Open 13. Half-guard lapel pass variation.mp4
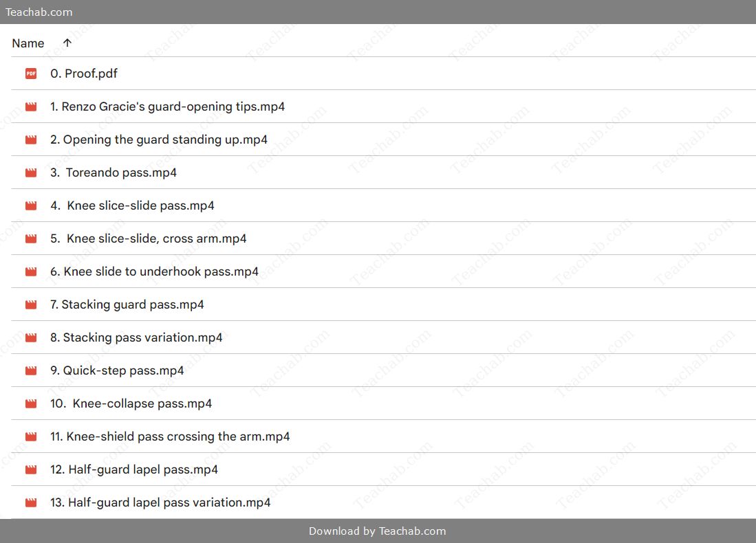Image resolution: width=756 pixels, height=543 pixels. (160, 502)
